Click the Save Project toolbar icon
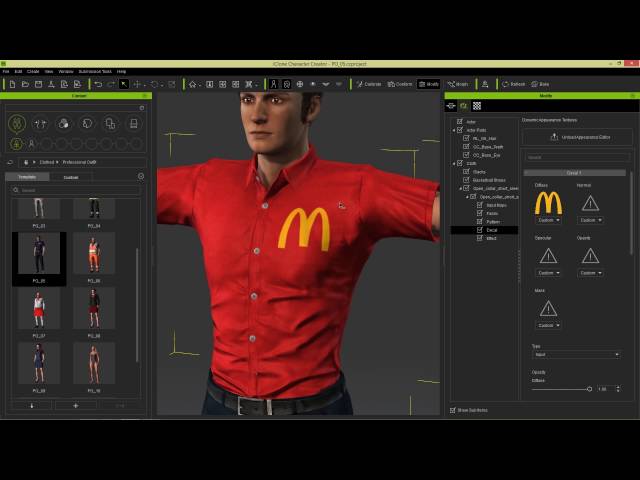 click(38, 84)
